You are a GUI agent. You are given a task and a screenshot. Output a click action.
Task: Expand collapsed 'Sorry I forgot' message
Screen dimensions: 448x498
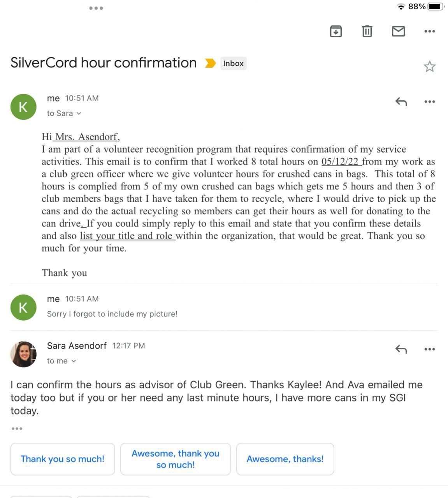[x=112, y=314]
